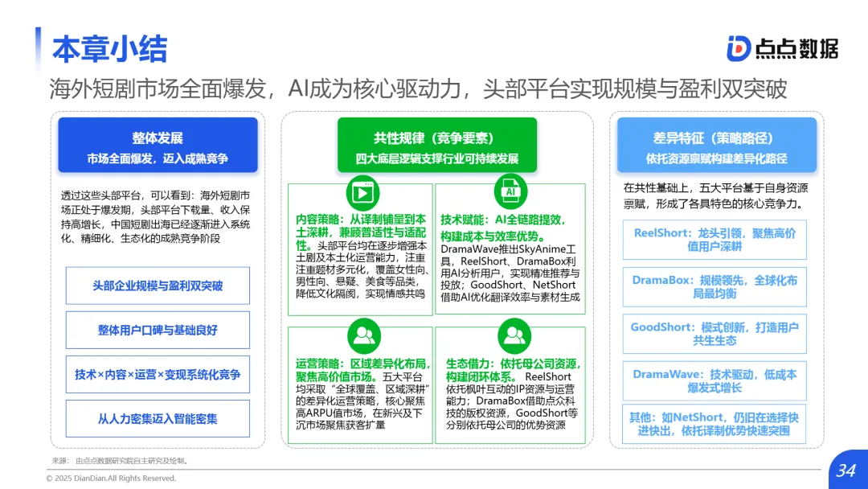Click the 运营策略 green heading text

pos(363,370)
